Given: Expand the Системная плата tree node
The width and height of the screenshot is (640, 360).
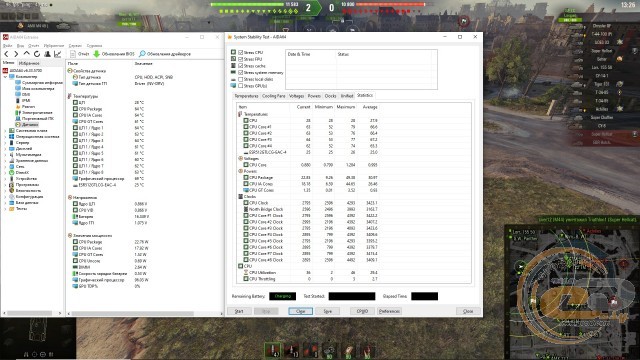Looking at the screenshot, I should coord(5,131).
